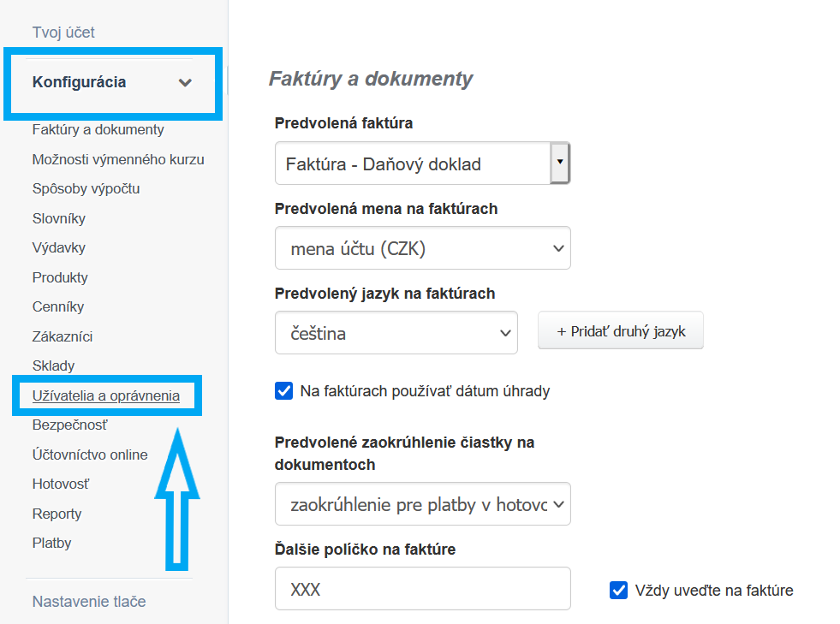Open Predvolená faktúra dropdown
Viewport: 840px width, 624px height.
tap(422, 163)
